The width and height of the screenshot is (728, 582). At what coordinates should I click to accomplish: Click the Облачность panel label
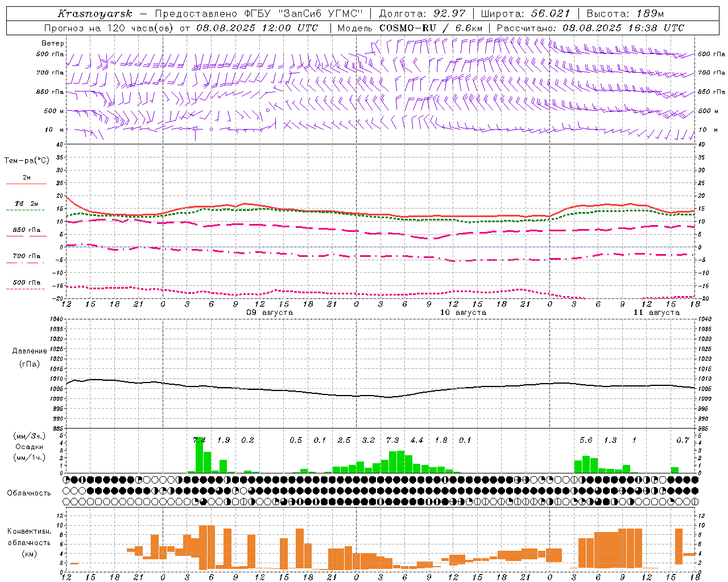pyautogui.click(x=28, y=493)
